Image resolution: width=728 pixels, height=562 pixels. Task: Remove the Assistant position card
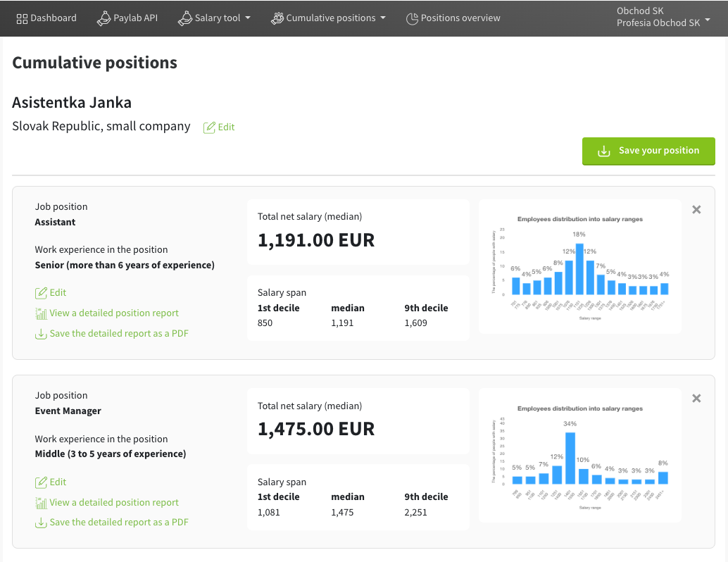(x=696, y=209)
